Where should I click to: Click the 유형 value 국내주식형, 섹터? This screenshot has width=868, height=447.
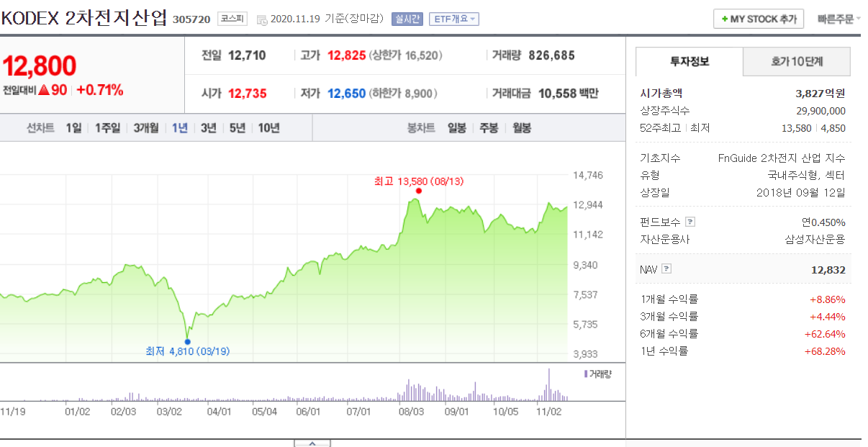pyautogui.click(x=806, y=176)
